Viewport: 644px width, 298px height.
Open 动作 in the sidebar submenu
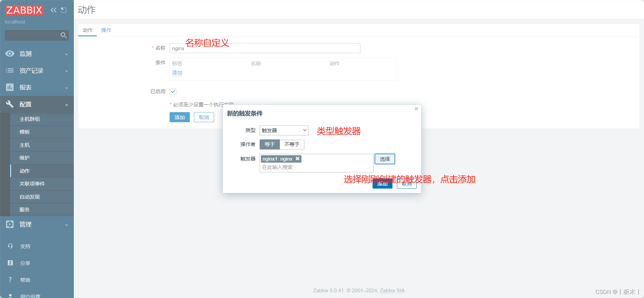click(42, 171)
